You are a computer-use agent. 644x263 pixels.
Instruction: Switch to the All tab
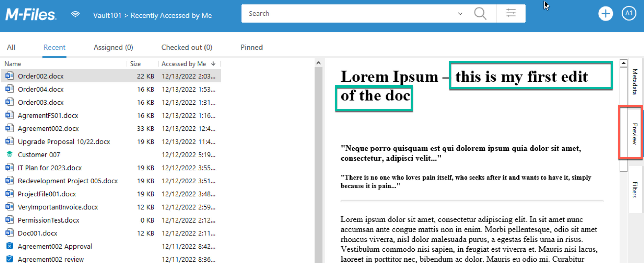click(11, 47)
